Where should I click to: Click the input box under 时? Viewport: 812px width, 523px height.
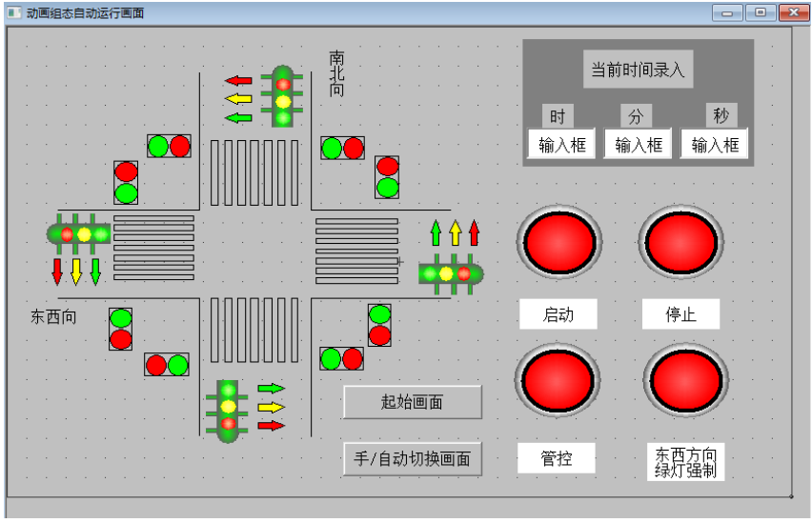(x=561, y=144)
